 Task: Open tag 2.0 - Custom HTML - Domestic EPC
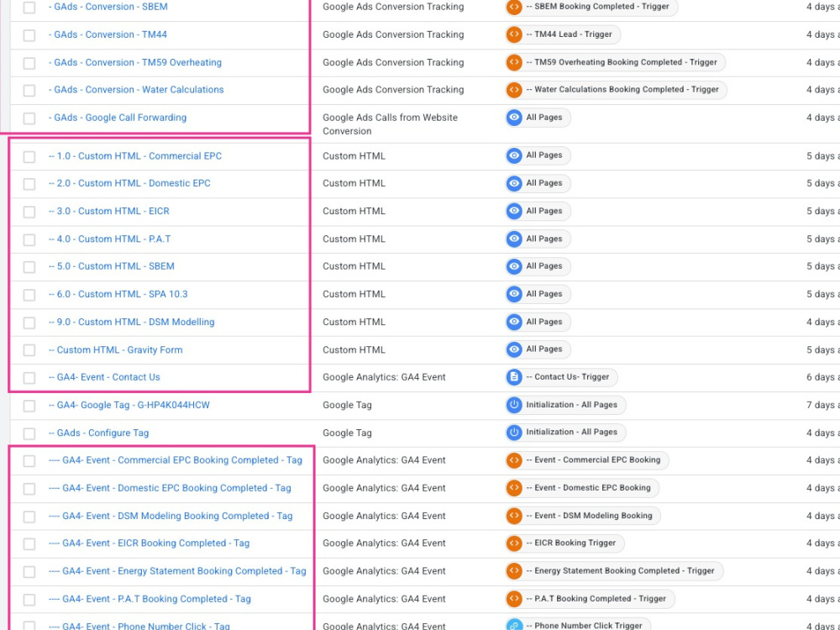point(129,183)
